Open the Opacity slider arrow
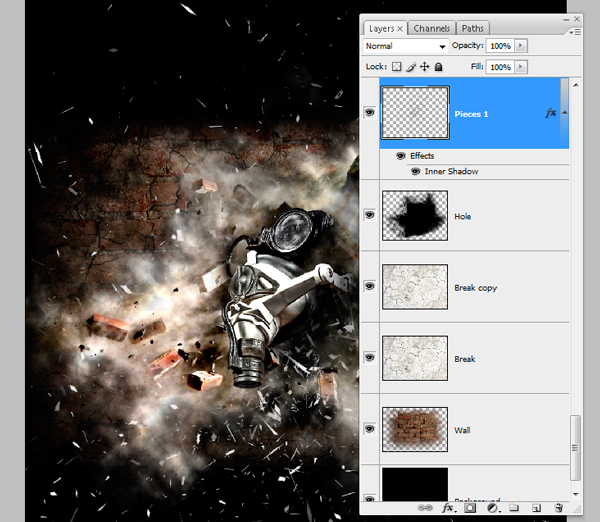This screenshot has height=522, width=600. pyautogui.click(x=520, y=46)
